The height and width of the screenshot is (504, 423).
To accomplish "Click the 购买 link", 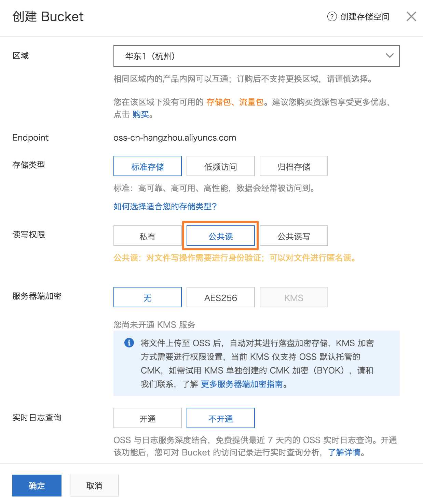I will pyautogui.click(x=141, y=114).
